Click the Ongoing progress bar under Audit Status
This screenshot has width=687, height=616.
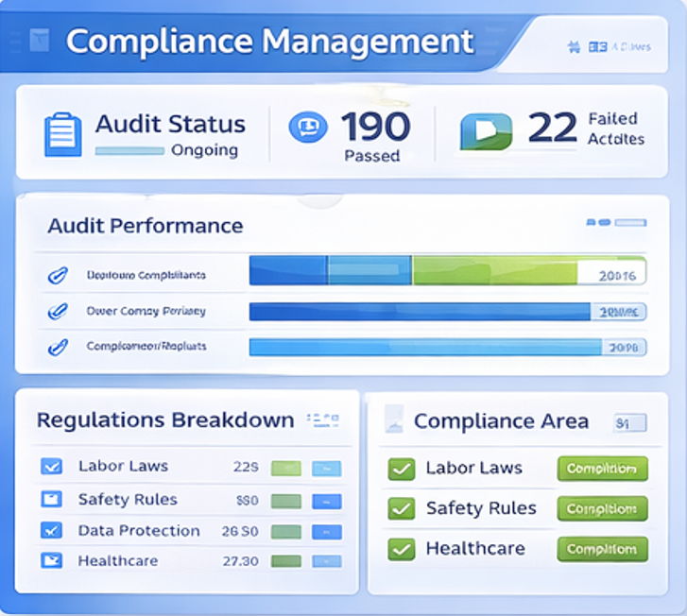tap(129, 151)
